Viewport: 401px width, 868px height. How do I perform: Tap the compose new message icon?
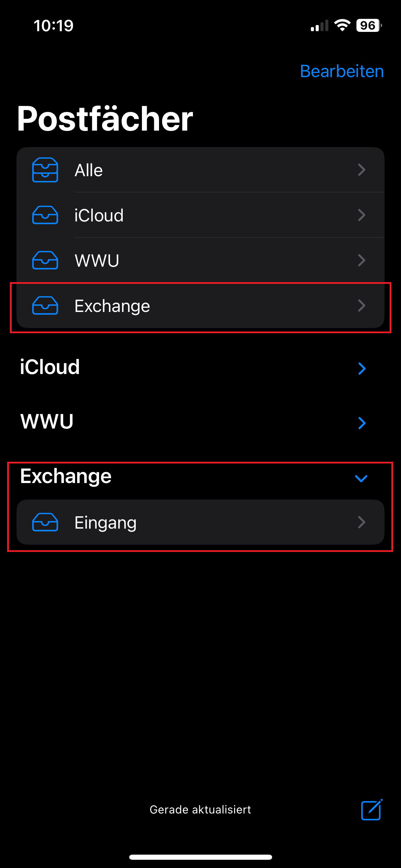[371, 810]
